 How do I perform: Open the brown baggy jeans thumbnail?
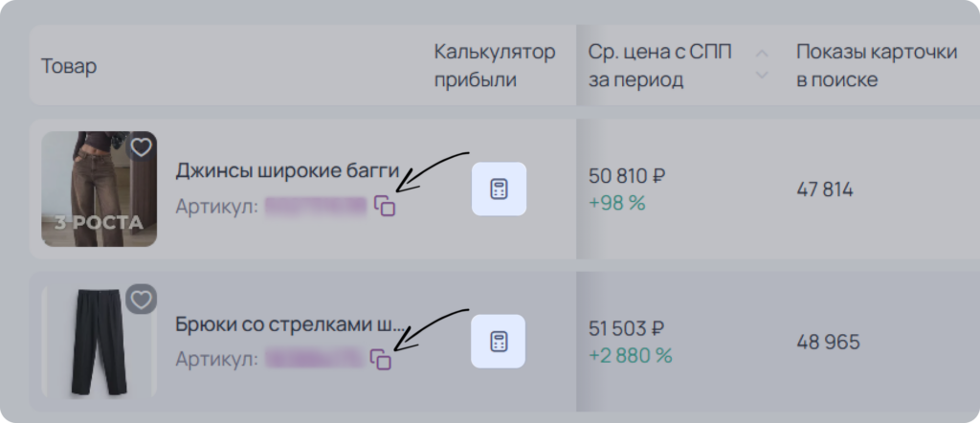point(99,189)
